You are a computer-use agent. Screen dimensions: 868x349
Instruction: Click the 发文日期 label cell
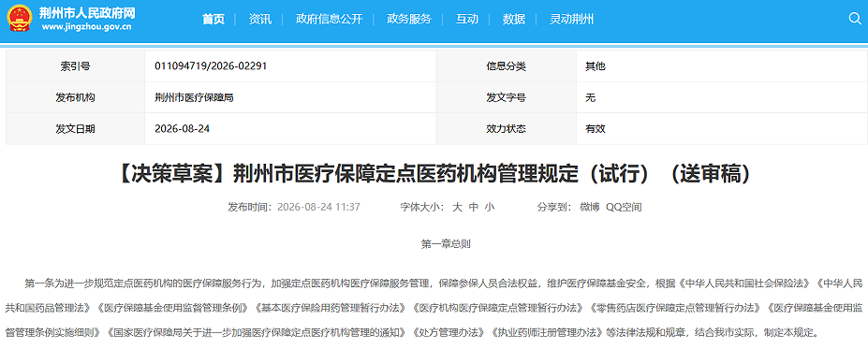point(75,129)
